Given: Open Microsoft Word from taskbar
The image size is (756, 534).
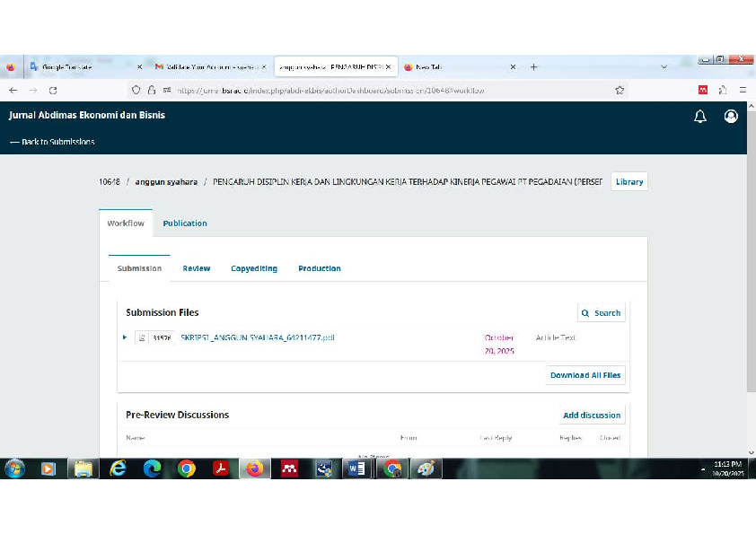Looking at the screenshot, I should pos(356,468).
